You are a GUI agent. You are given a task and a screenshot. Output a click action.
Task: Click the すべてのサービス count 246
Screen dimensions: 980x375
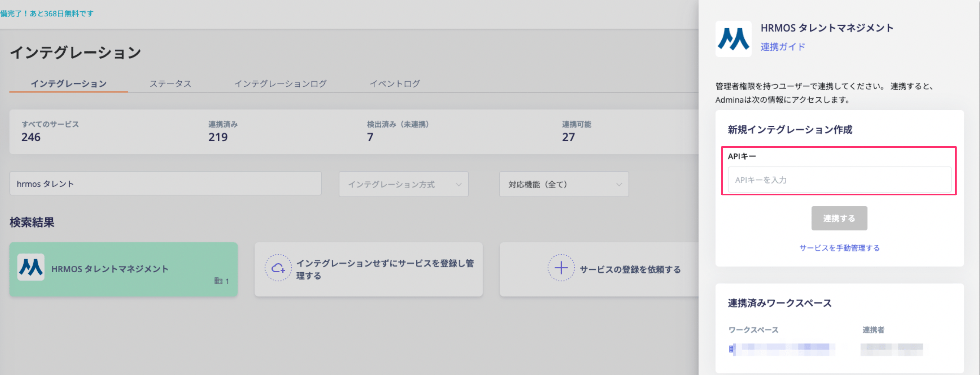pos(31,137)
